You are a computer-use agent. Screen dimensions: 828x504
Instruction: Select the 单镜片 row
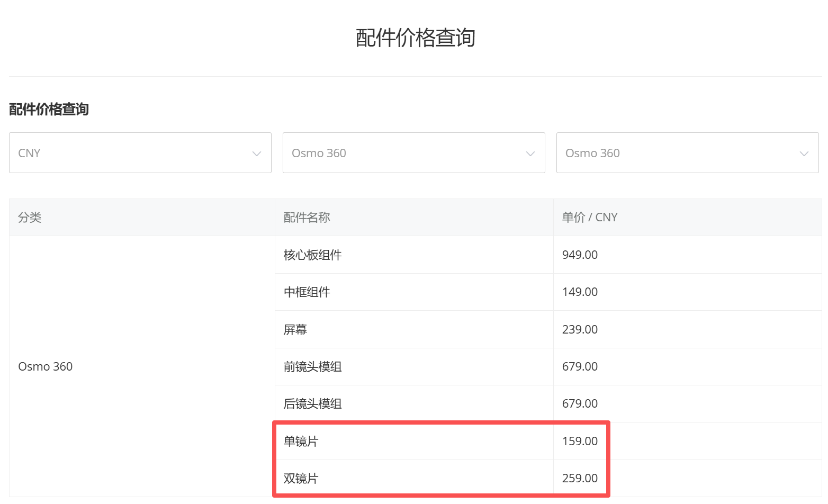click(548, 441)
